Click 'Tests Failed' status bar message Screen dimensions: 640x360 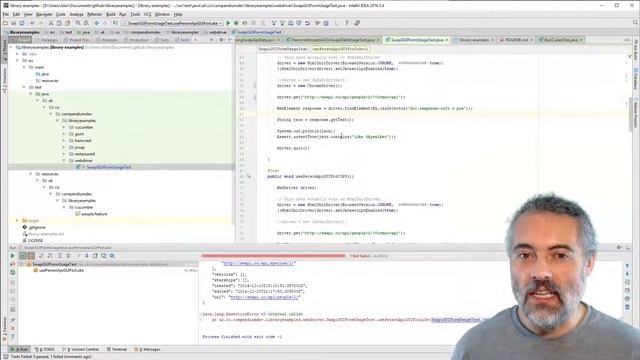[51, 357]
